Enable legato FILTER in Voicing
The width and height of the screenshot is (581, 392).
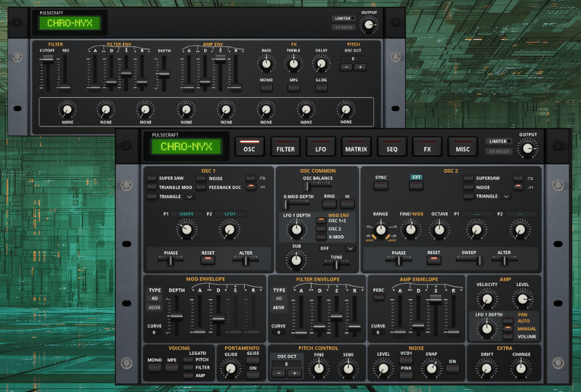click(188, 367)
